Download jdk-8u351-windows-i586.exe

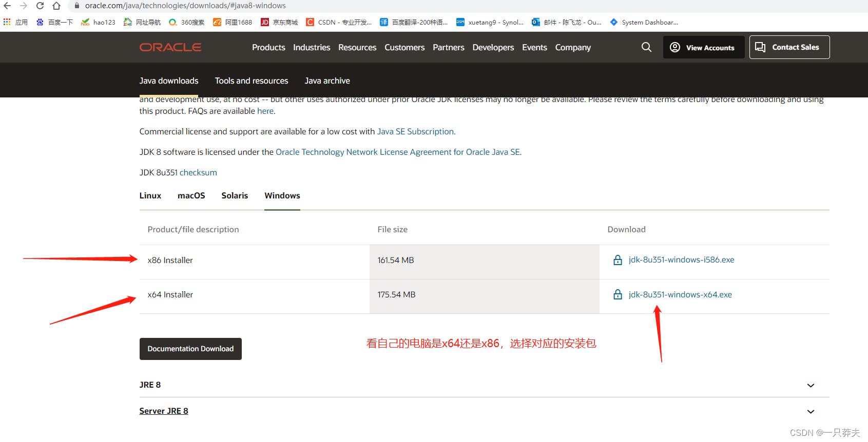tap(681, 260)
